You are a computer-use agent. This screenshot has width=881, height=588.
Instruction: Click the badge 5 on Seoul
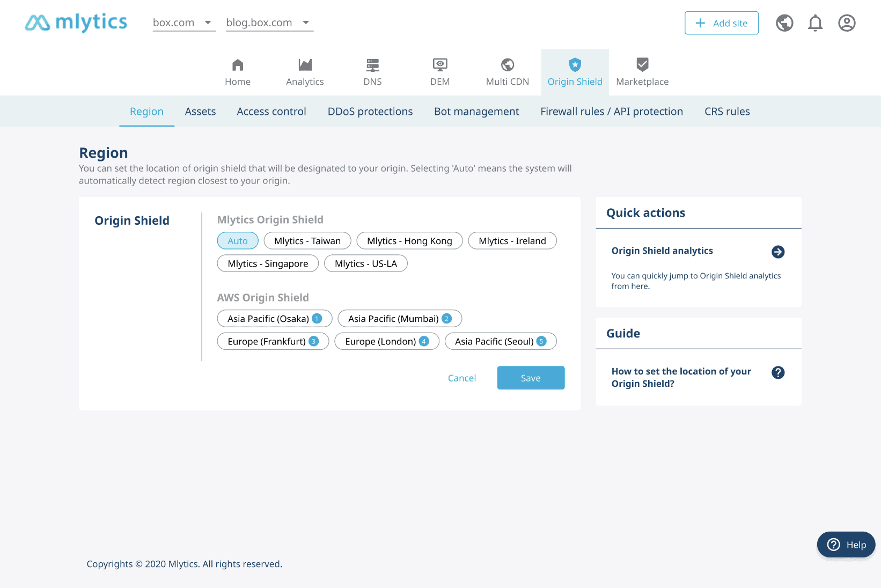[541, 341]
